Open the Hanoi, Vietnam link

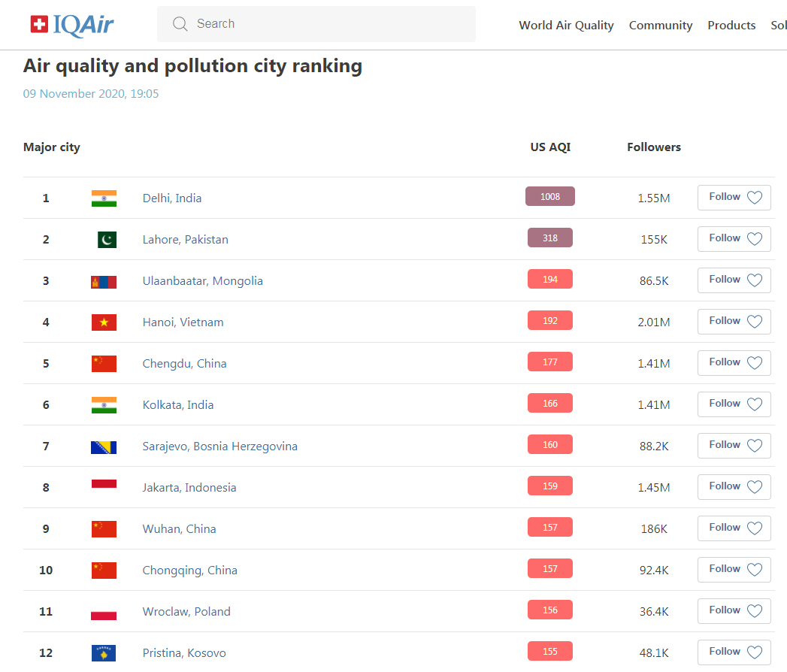pos(183,322)
